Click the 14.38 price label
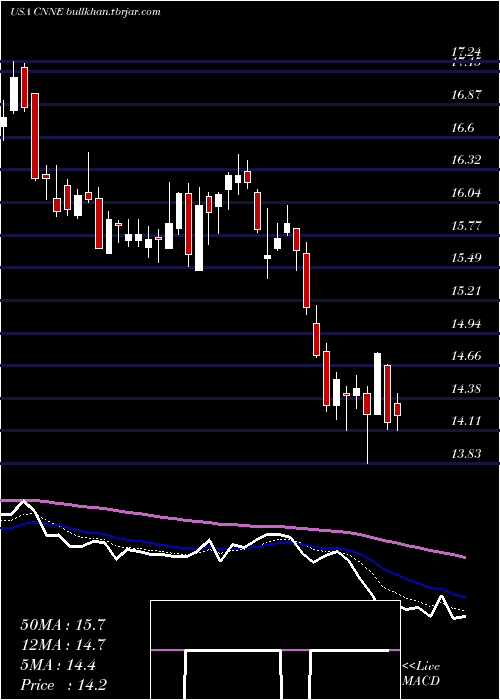500x700 pixels. [467, 389]
